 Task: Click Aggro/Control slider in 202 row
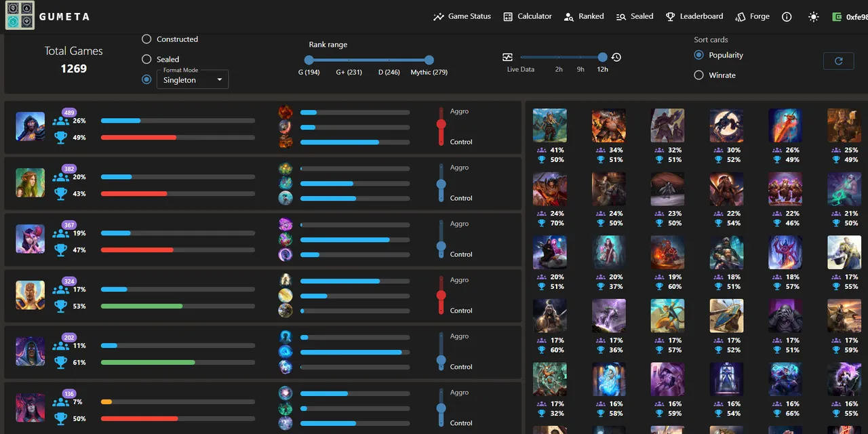click(x=441, y=351)
